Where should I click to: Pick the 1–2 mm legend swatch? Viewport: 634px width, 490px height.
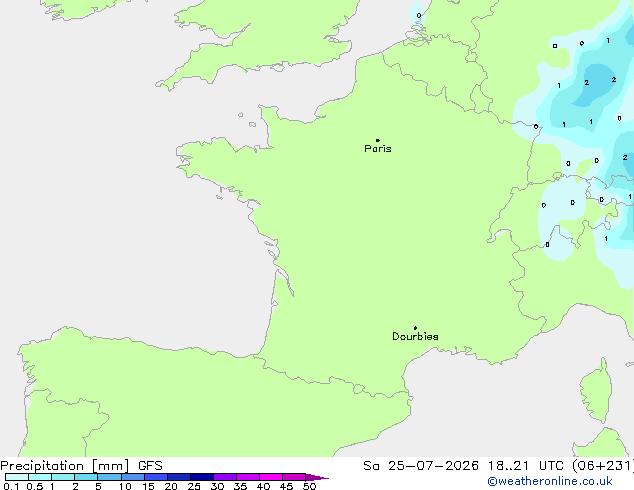click(x=63, y=477)
